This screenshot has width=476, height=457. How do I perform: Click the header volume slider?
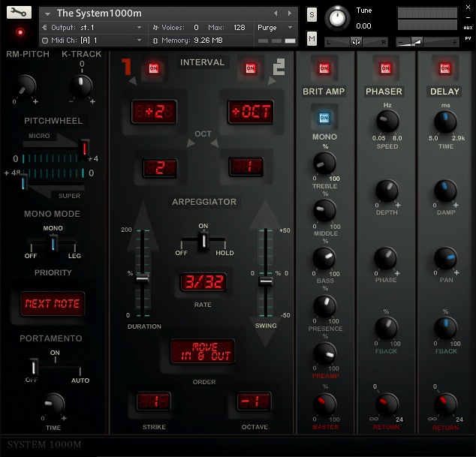pyautogui.click(x=427, y=42)
